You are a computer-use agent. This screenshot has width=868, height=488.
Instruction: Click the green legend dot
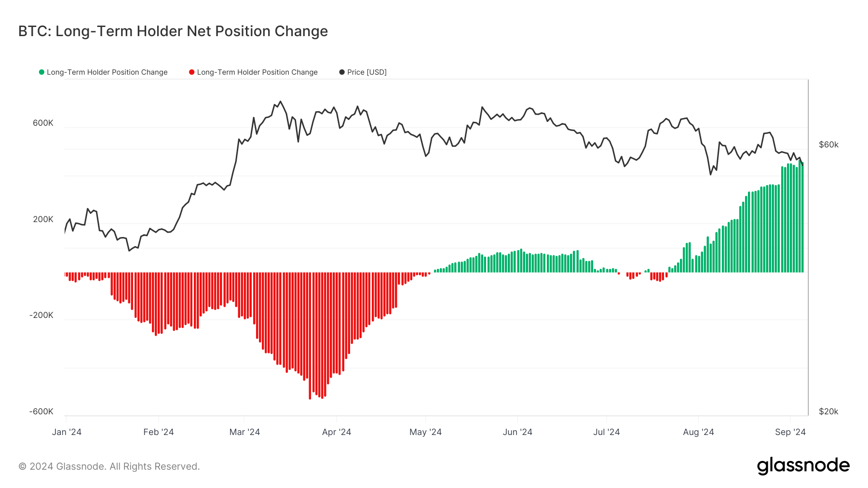[x=41, y=72]
